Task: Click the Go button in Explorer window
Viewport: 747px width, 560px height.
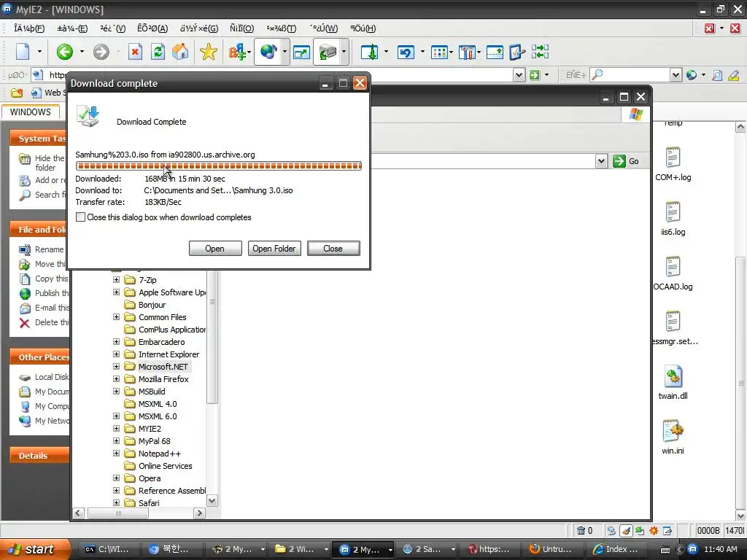Action: tap(625, 161)
